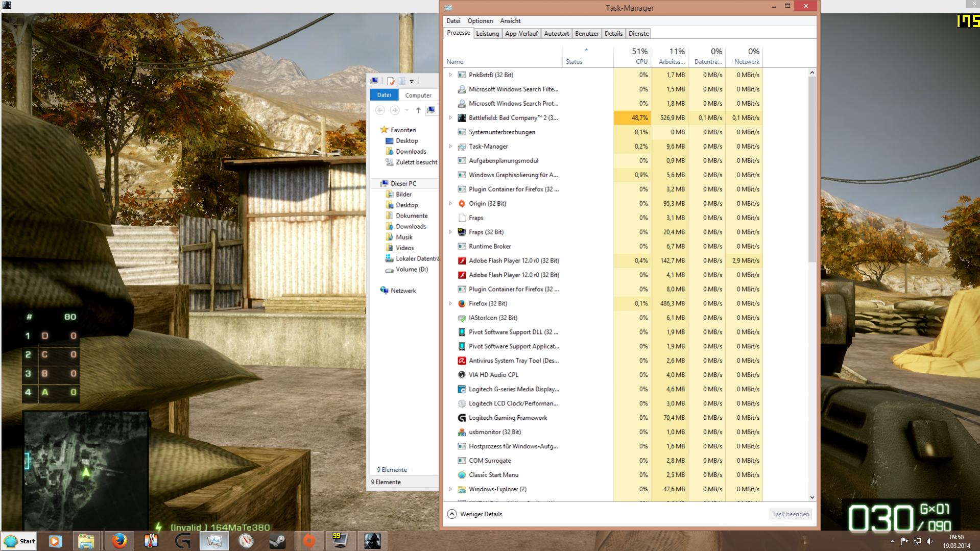Screen dimensions: 980x551
Task: Expand the Battlefield: Bad Company 2 process
Action: [450, 118]
